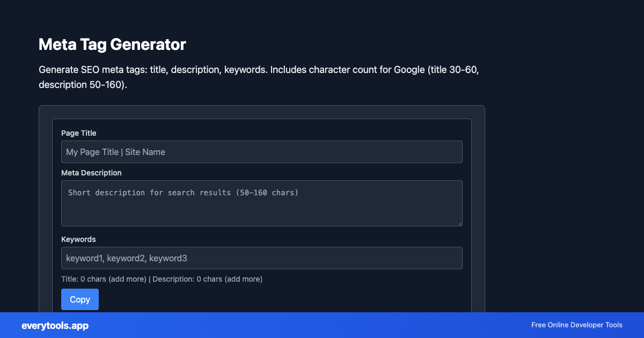The height and width of the screenshot is (338, 644).
Task: Click the Meta Tag Generator heading
Action: pyautogui.click(x=112, y=45)
